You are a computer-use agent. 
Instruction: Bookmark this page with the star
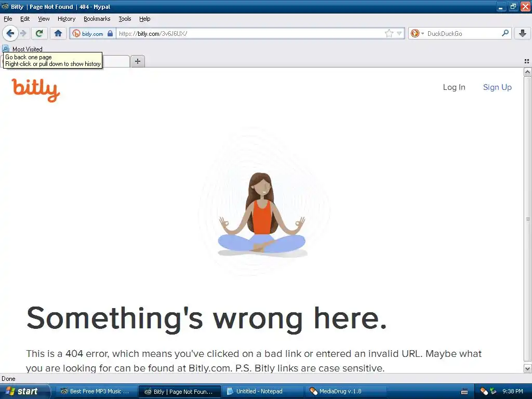pos(389,33)
